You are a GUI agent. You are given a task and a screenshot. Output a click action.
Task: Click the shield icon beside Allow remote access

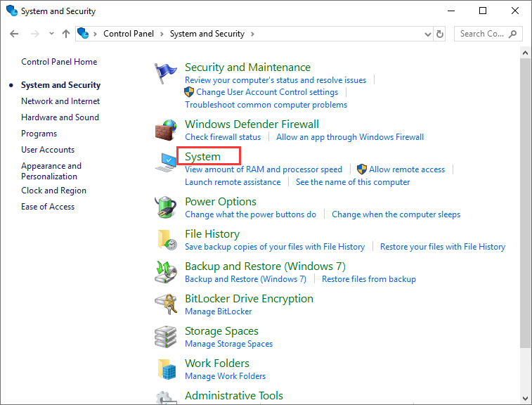(x=362, y=169)
